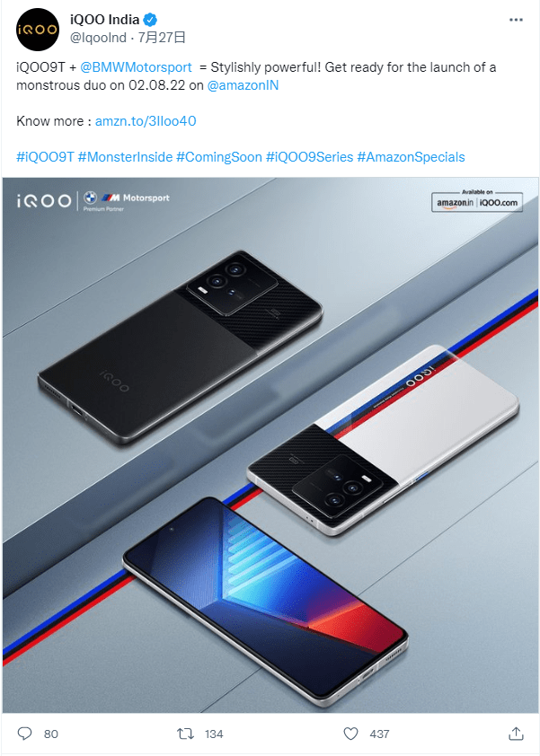Open the #iQOO9Series hashtag
This screenshot has height=756, width=540.
click(310, 157)
